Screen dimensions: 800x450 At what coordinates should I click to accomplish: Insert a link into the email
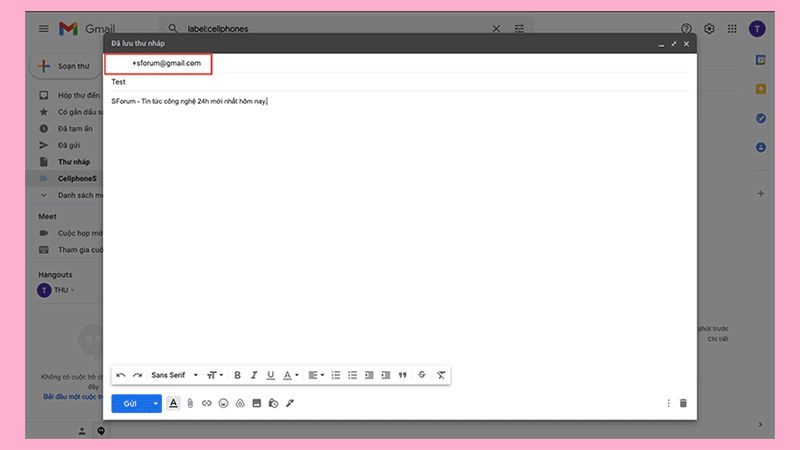click(x=206, y=403)
